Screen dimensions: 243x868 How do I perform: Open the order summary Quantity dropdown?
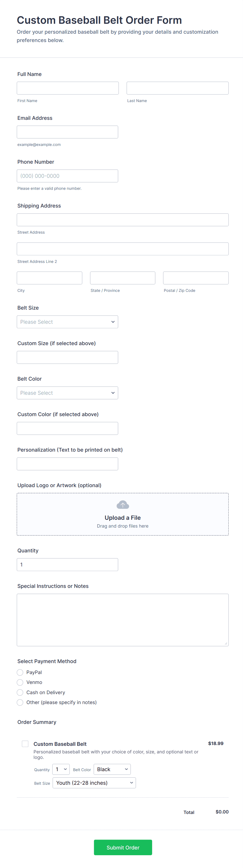coord(61,769)
